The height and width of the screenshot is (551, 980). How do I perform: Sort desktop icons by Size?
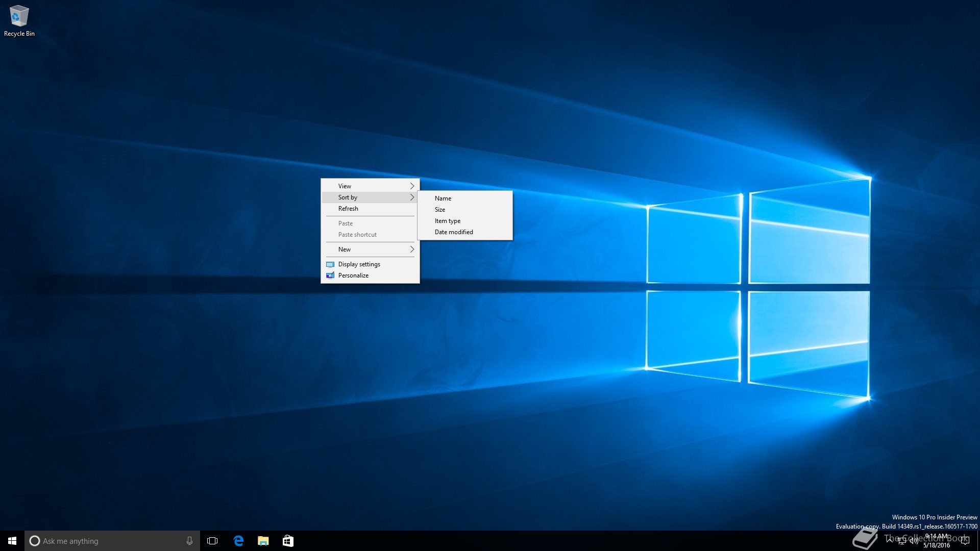click(465, 210)
